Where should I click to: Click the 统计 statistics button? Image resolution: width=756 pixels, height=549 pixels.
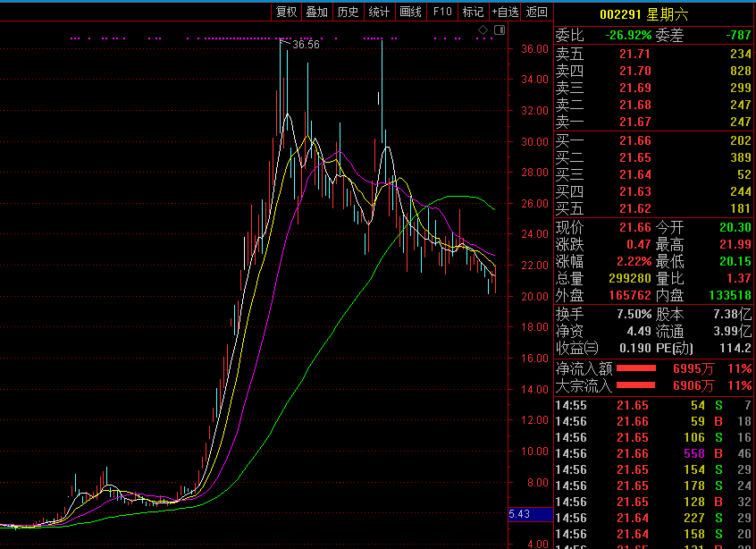click(x=379, y=12)
